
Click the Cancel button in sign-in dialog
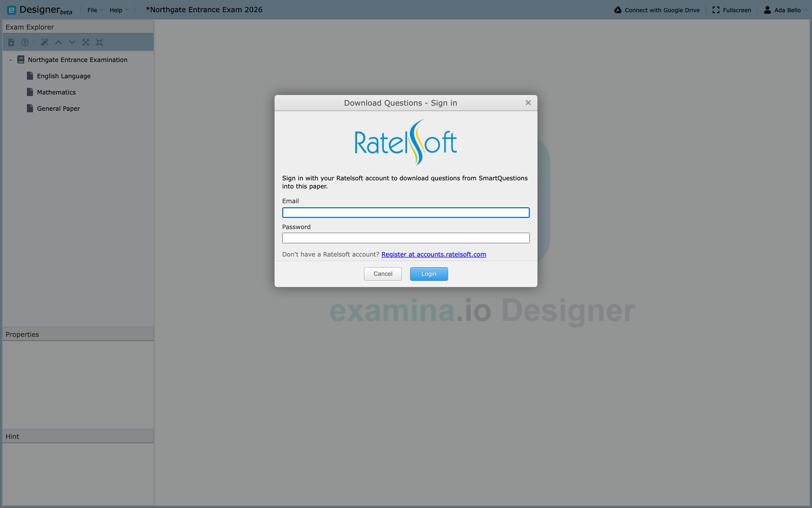(x=383, y=274)
